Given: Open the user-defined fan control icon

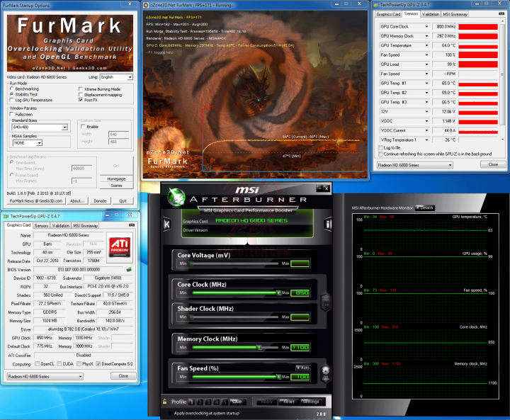Looking at the screenshot, I should click(325, 373).
